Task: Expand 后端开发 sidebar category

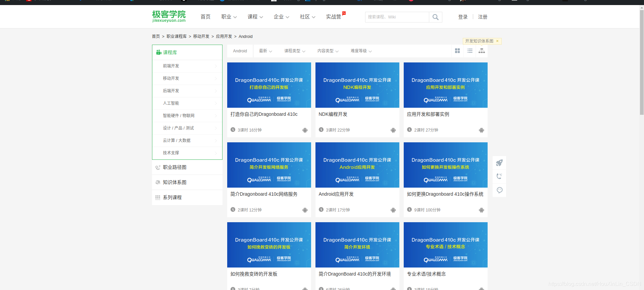Action: coord(187,91)
